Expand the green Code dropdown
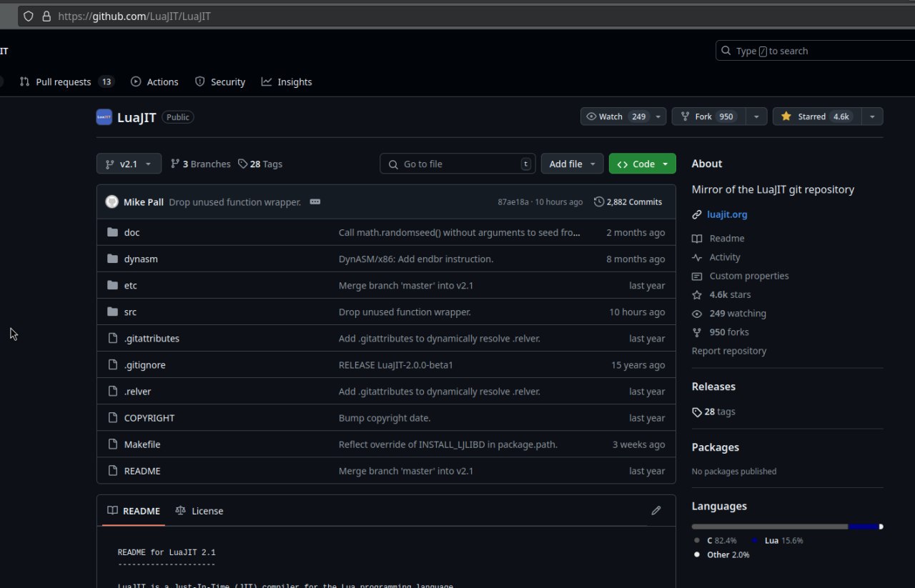The image size is (915, 588). (642, 164)
